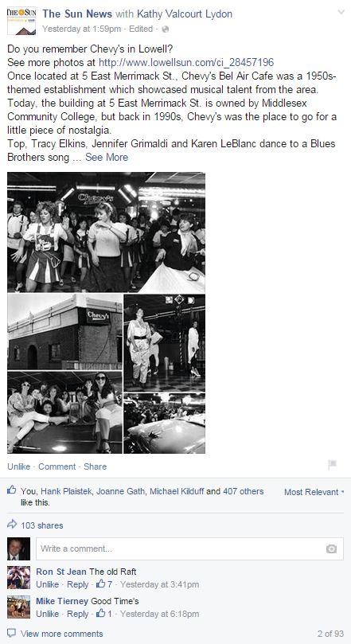Expand View more comments

tap(61, 634)
